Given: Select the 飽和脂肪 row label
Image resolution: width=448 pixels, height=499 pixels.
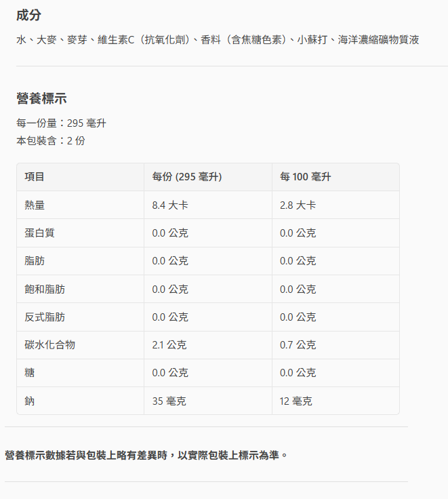Looking at the screenshot, I should [x=45, y=289].
